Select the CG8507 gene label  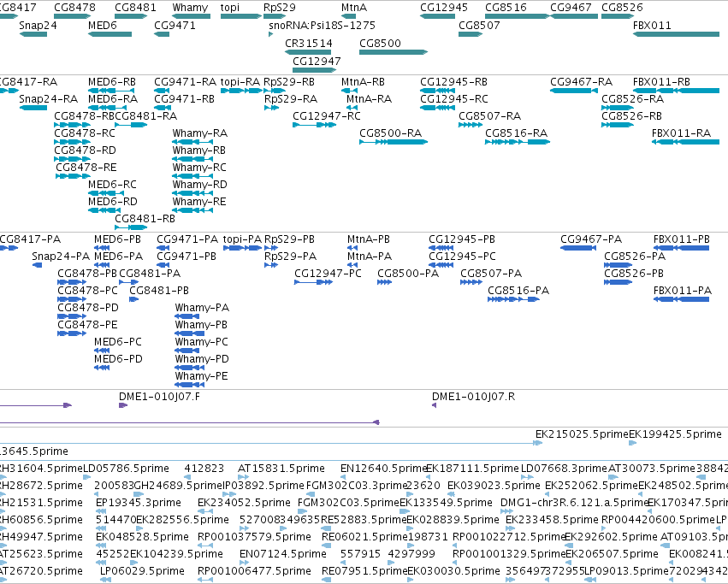(479, 26)
